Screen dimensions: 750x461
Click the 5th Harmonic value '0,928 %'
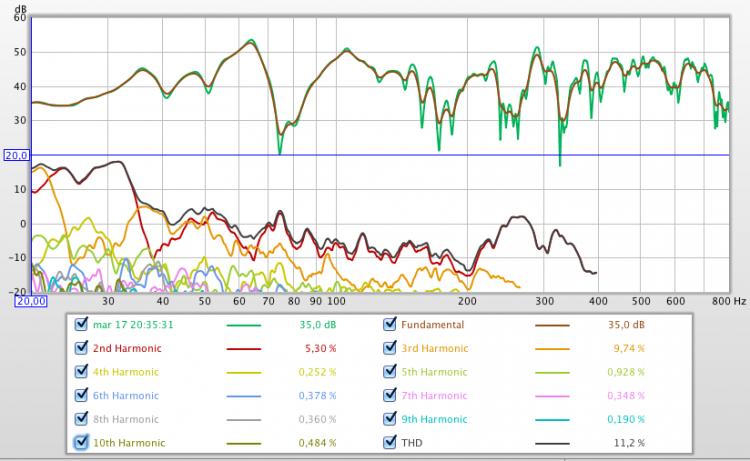pyautogui.click(x=626, y=372)
